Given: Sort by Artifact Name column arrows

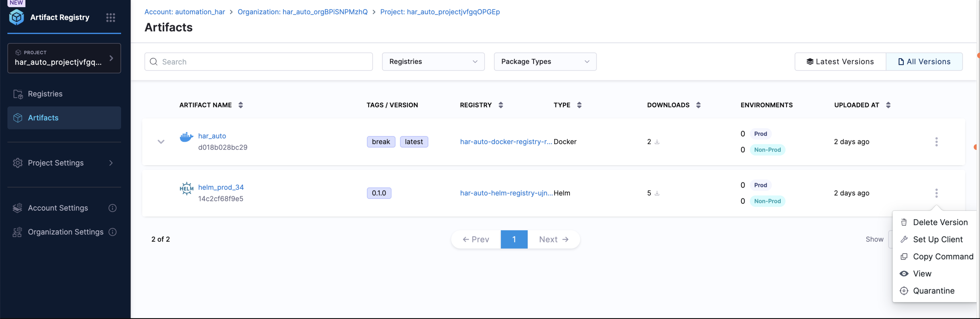Looking at the screenshot, I should [x=240, y=105].
